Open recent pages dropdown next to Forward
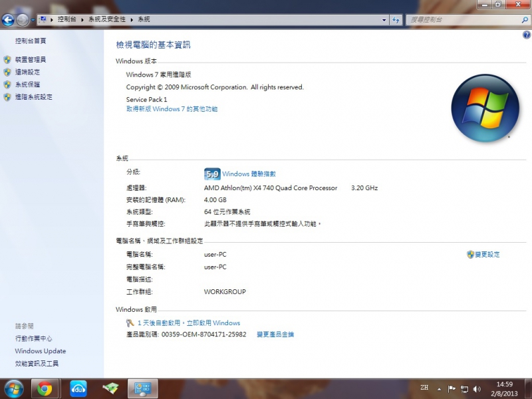Image resolution: width=532 pixels, height=399 pixels. (x=33, y=20)
